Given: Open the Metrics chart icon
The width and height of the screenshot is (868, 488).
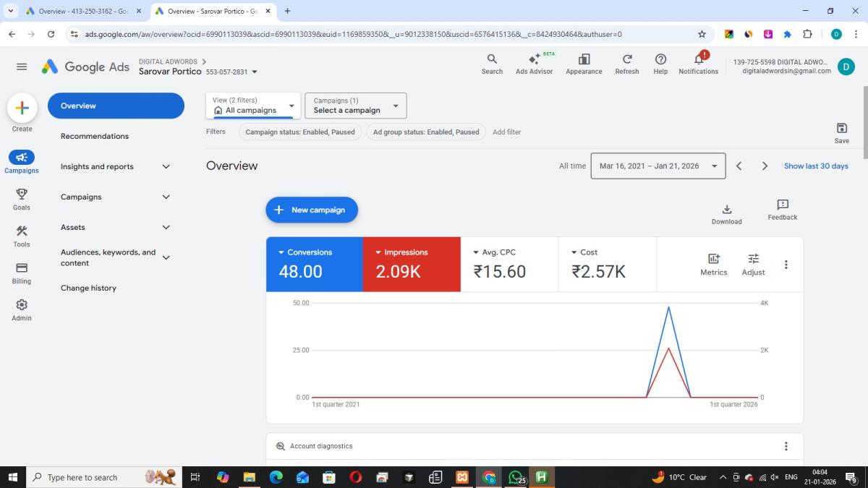Looking at the screenshot, I should pyautogui.click(x=713, y=259).
